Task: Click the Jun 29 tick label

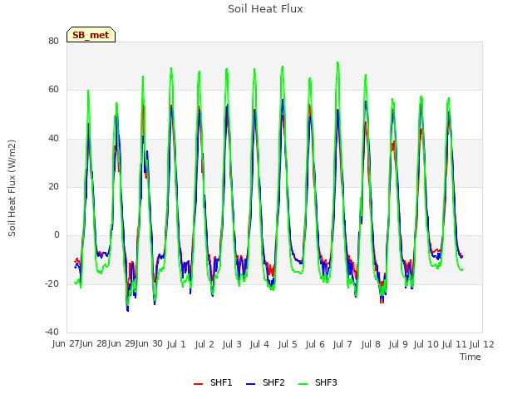Action: pos(121,343)
